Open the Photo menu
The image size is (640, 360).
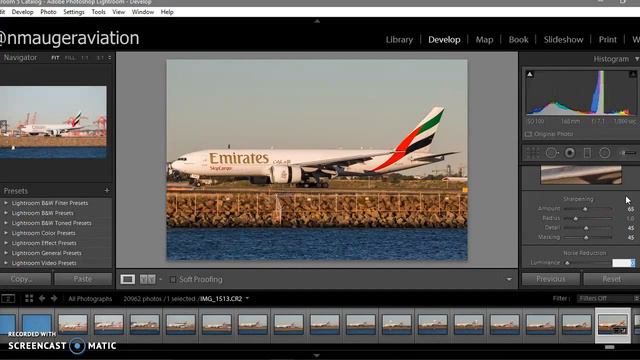(48, 12)
